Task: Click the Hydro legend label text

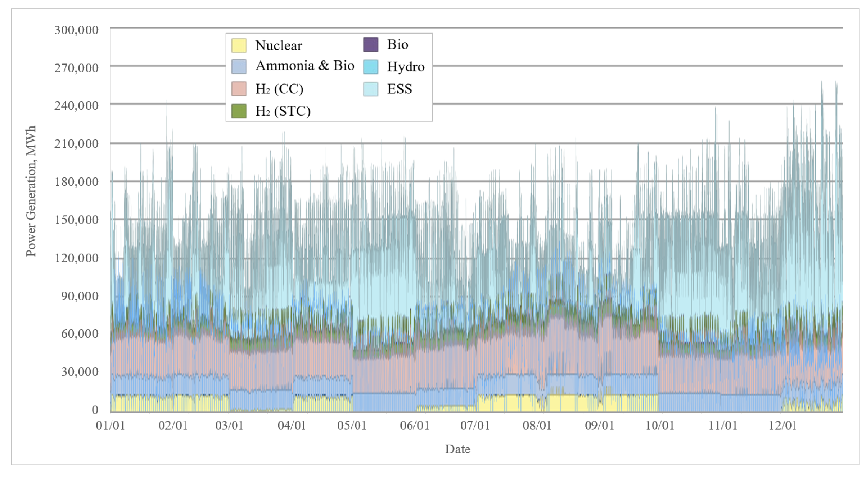Action: (x=405, y=67)
